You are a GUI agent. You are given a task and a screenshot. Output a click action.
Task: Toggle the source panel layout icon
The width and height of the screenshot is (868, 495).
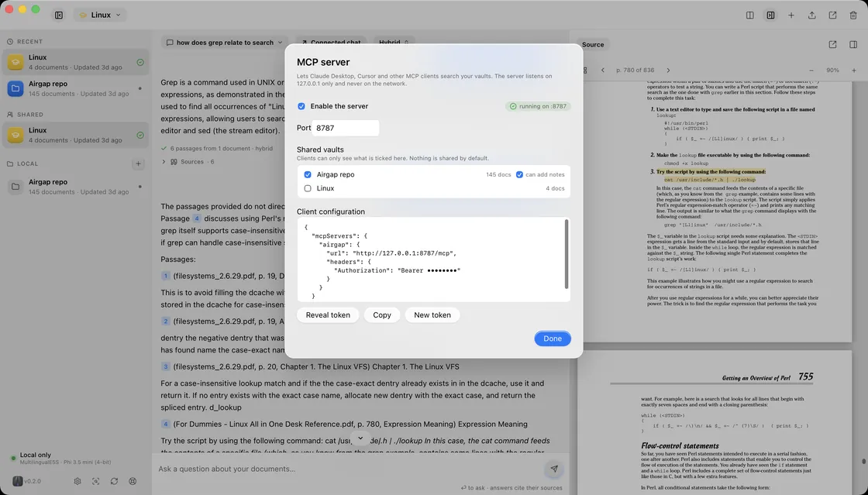(x=853, y=44)
